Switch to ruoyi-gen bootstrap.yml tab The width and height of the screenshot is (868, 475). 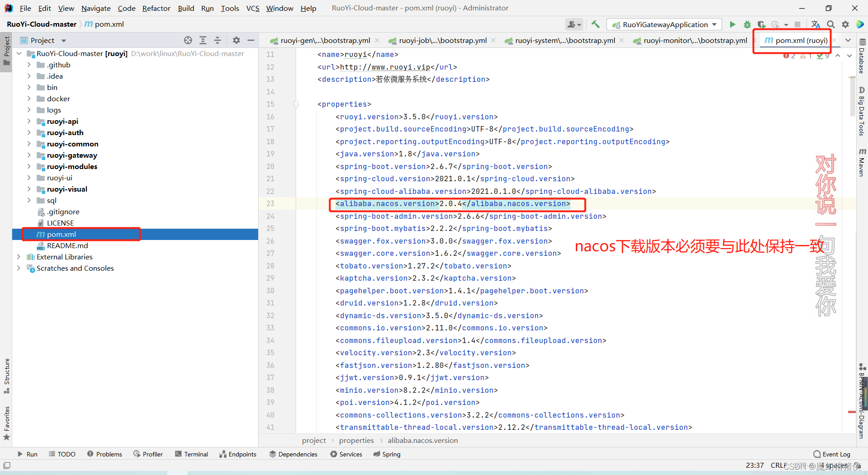[x=321, y=40]
